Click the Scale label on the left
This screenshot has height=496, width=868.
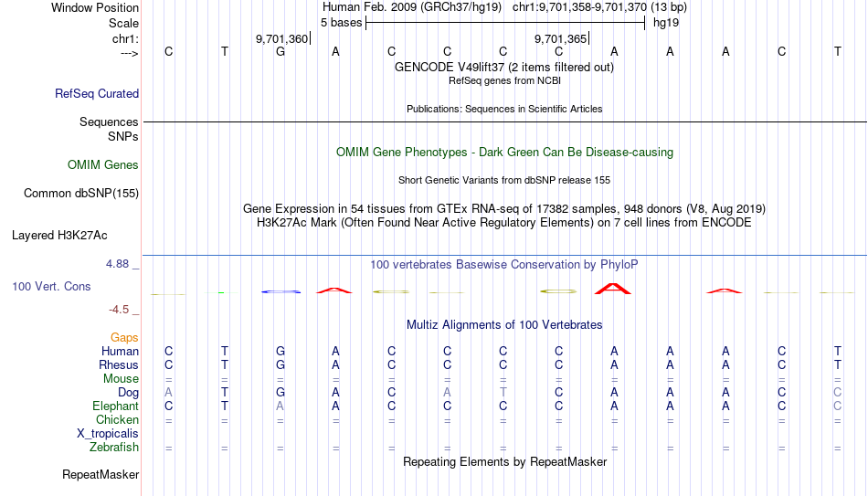coord(123,23)
